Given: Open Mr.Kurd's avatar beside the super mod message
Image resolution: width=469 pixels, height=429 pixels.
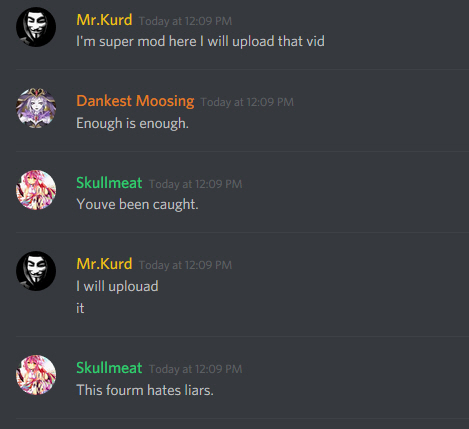Looking at the screenshot, I should point(36,27).
